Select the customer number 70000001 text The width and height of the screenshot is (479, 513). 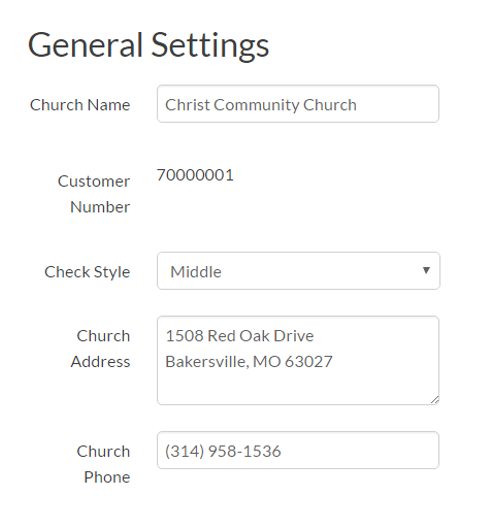click(x=195, y=175)
